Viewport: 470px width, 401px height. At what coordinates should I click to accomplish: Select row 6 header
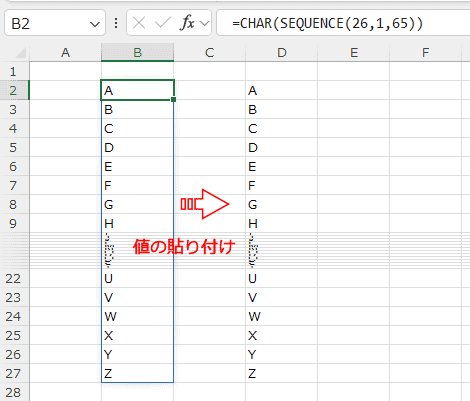click(15, 166)
